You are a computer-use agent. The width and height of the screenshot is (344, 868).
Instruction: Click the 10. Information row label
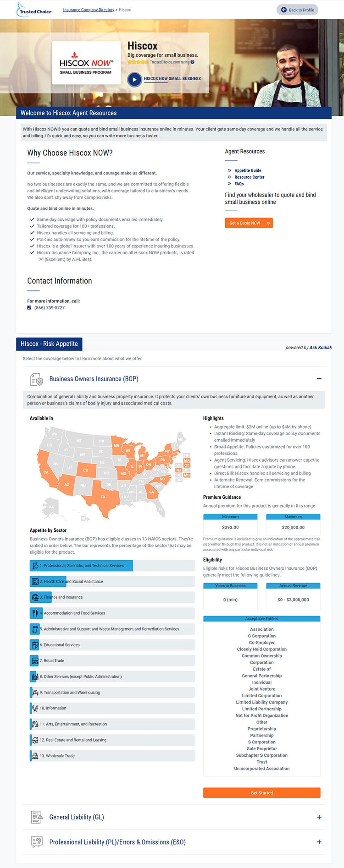coord(53,709)
